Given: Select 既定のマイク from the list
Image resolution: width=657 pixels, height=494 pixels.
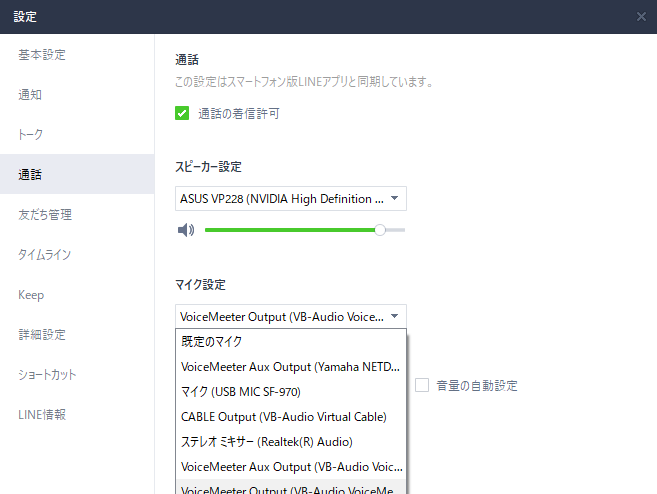Looking at the screenshot, I should pyautogui.click(x=291, y=341).
